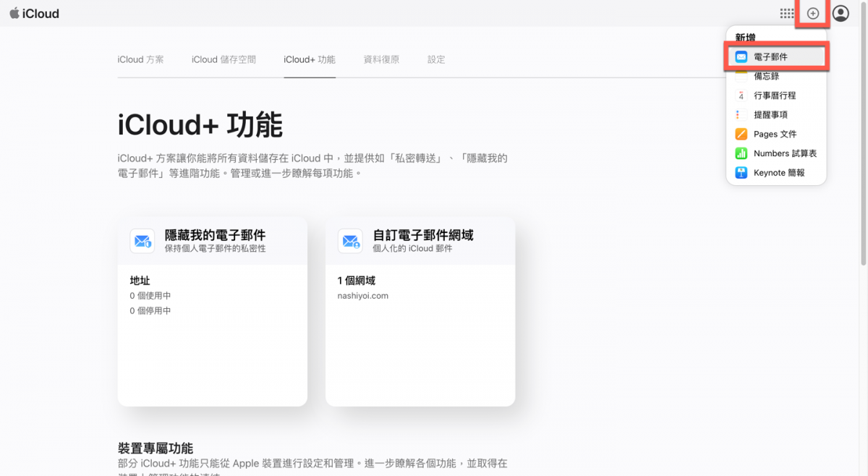Click the Keynote 簡報 blue icon
This screenshot has height=476, width=868.
[x=741, y=173]
